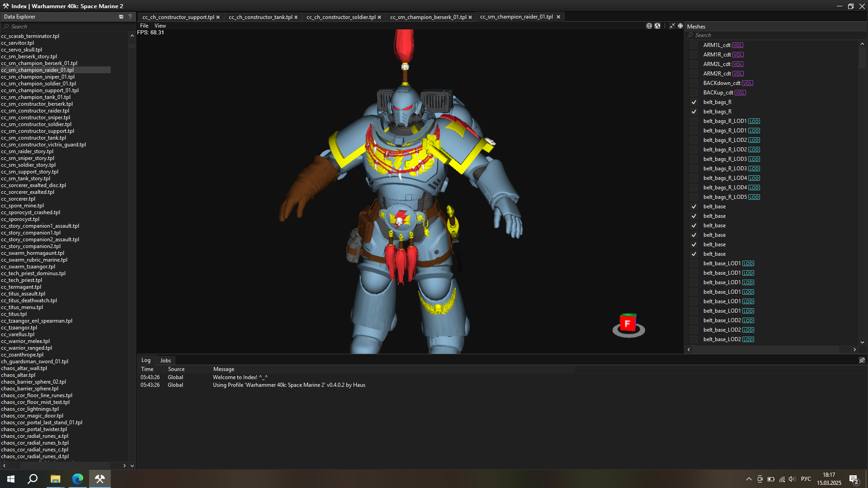Select cc_tech_priest_dominus.tpl file
The width and height of the screenshot is (868, 488).
(x=33, y=273)
